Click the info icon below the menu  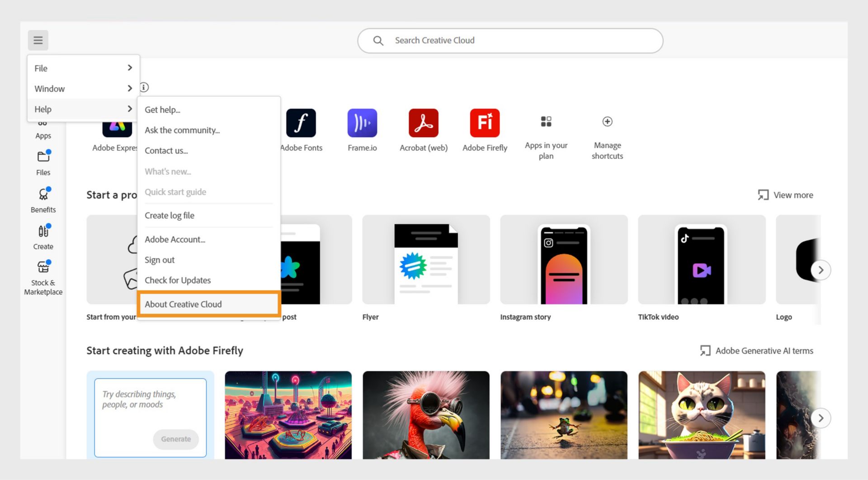coord(144,87)
